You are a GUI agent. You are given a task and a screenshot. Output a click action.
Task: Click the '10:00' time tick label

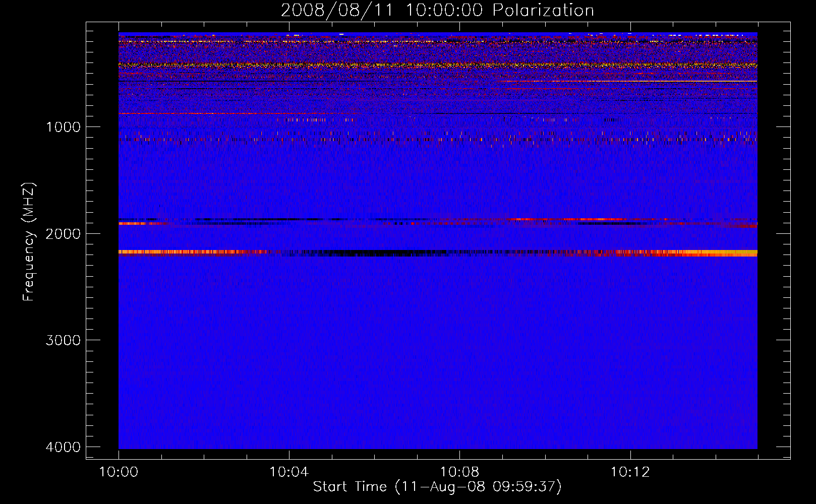tap(119, 472)
